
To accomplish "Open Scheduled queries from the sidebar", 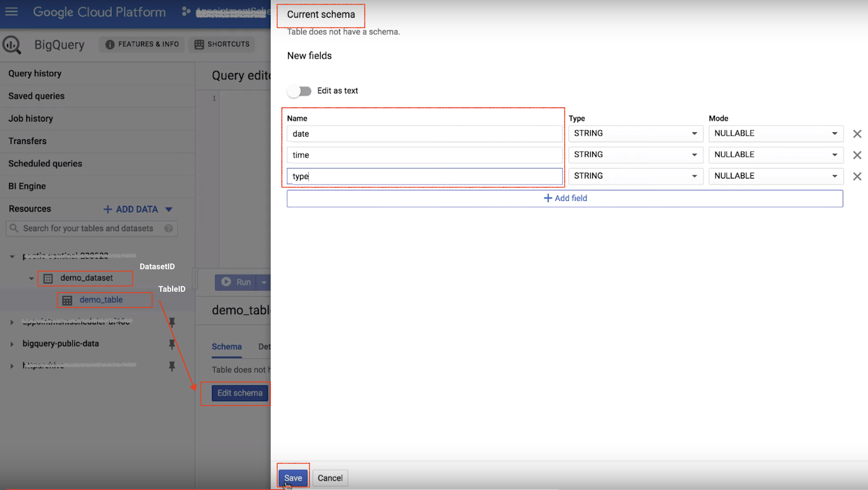I will tap(45, 163).
